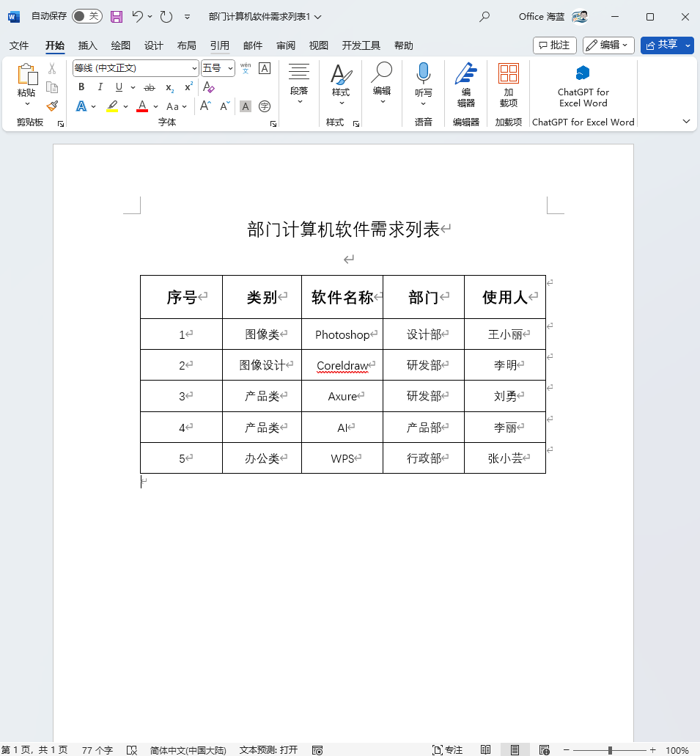Image resolution: width=700 pixels, height=756 pixels.
Task: Switch to Review (审阅) tab
Action: (x=285, y=45)
